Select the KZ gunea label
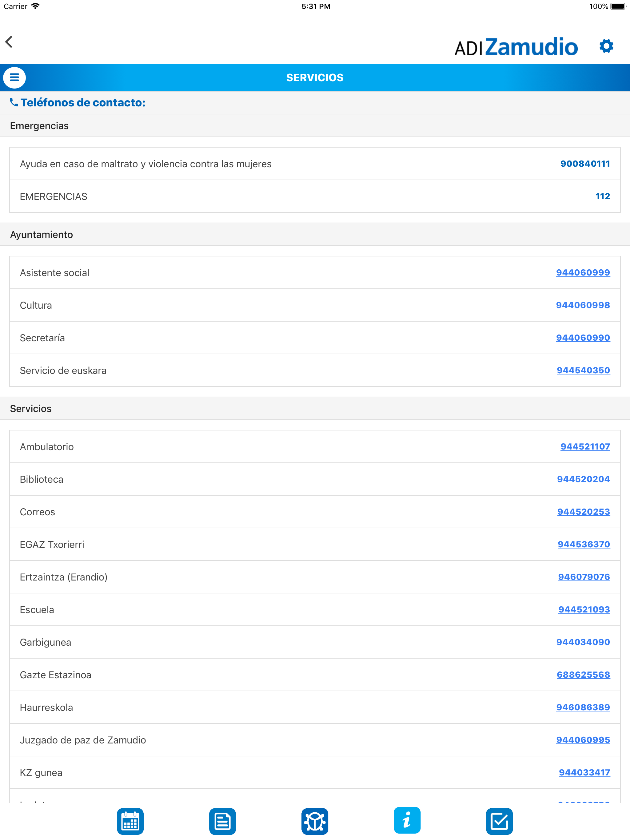630x840 pixels. pyautogui.click(x=41, y=773)
